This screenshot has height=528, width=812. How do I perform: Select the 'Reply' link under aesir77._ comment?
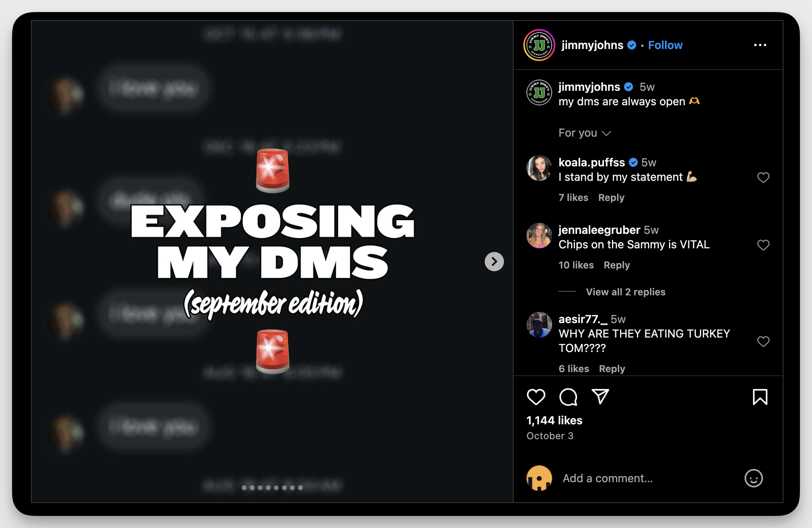pos(614,369)
